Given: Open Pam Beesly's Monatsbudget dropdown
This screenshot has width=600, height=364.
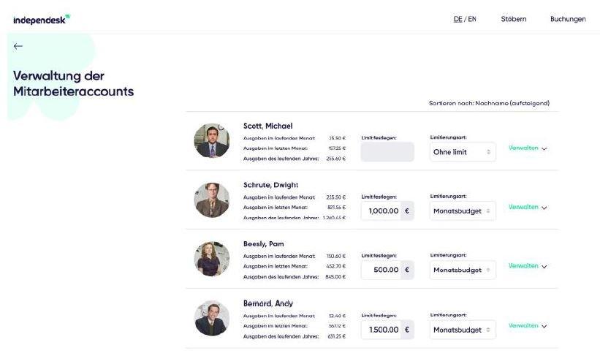Looking at the screenshot, I should tap(463, 270).
